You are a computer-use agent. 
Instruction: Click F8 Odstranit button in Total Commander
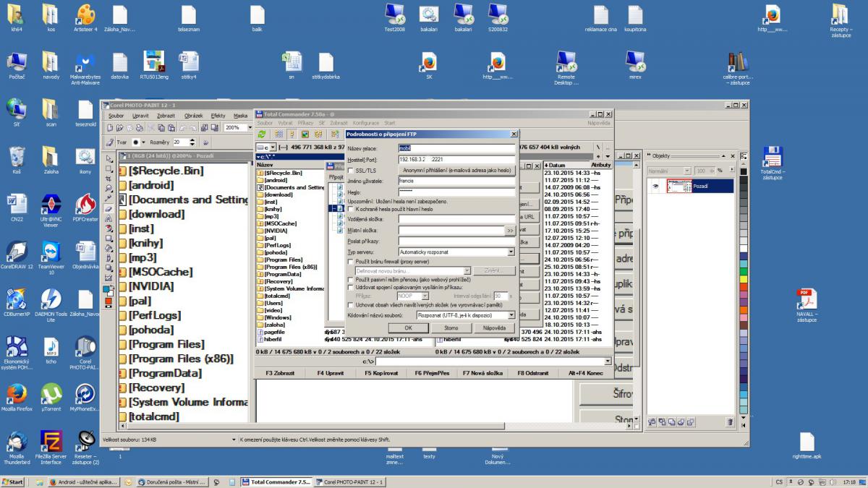tap(534, 373)
